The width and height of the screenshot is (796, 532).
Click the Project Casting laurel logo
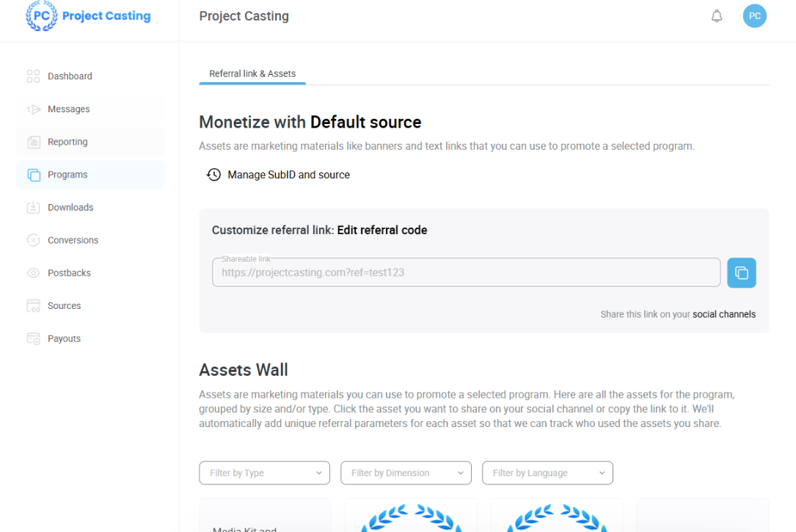(41, 16)
